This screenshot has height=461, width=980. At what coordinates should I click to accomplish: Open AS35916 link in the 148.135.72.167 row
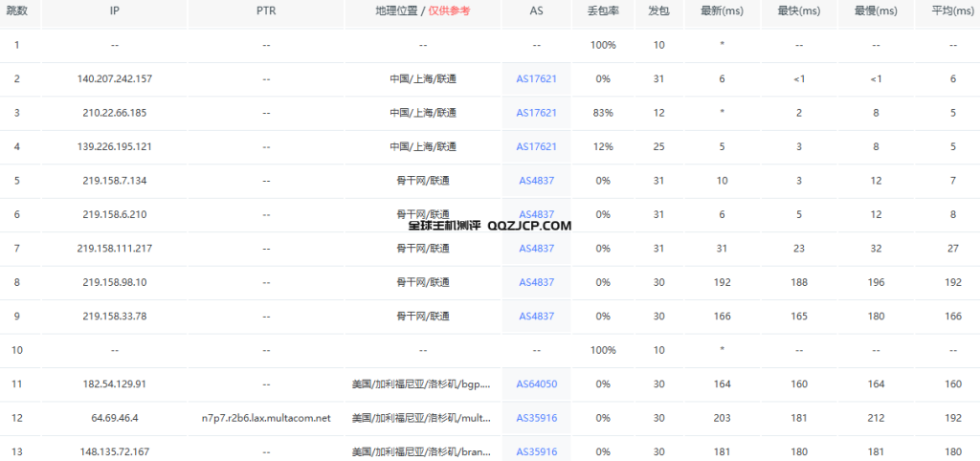click(536, 451)
